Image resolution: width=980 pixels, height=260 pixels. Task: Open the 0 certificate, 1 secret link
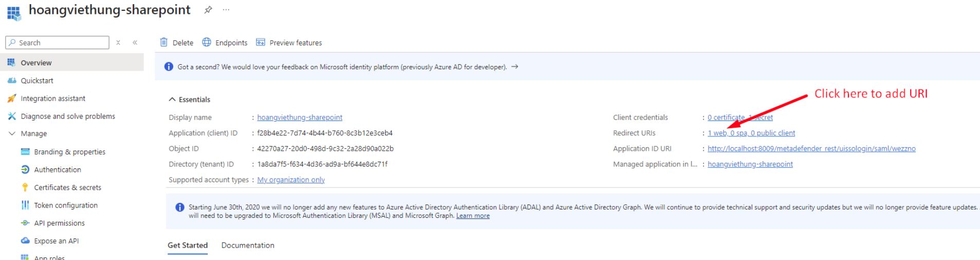[x=740, y=117]
